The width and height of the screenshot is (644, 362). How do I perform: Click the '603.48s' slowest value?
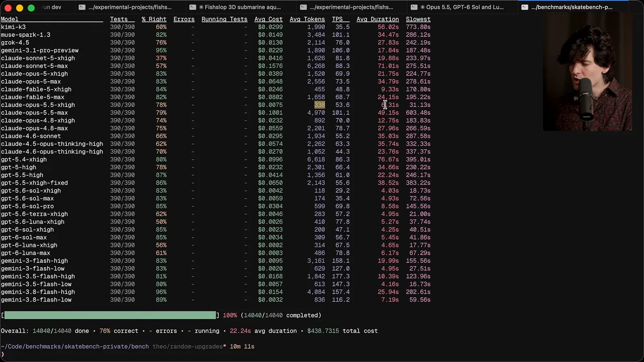(418, 113)
